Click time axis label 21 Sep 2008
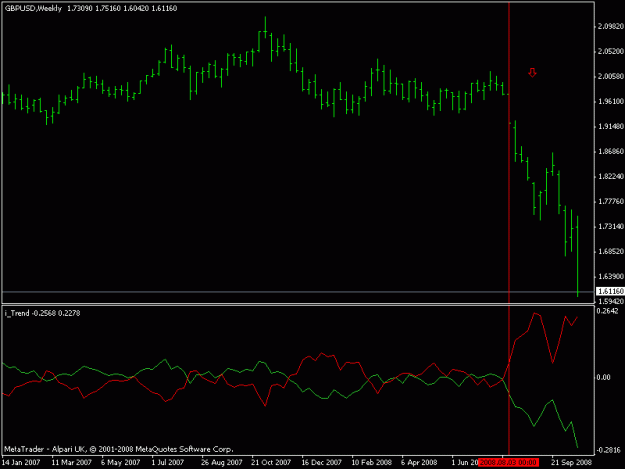 (572, 462)
